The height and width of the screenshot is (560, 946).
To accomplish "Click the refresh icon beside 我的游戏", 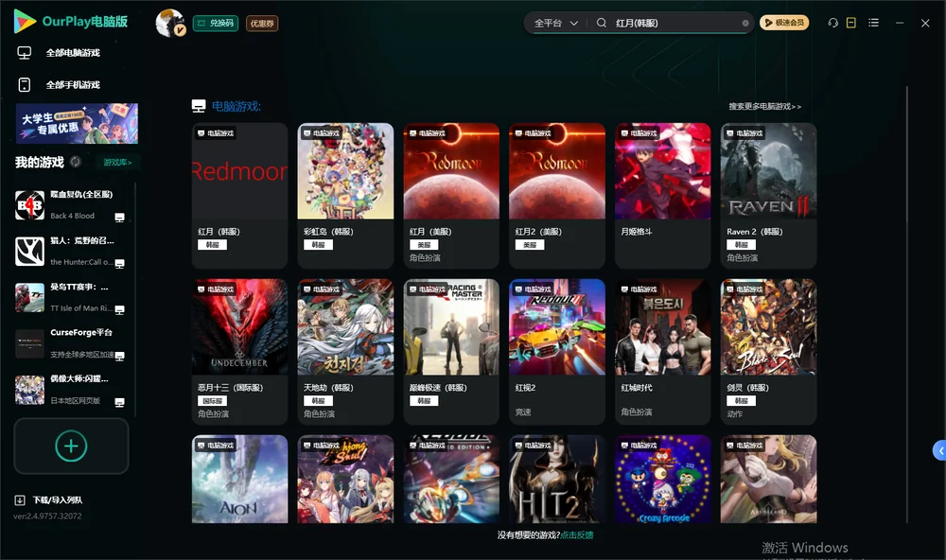I will click(x=76, y=162).
